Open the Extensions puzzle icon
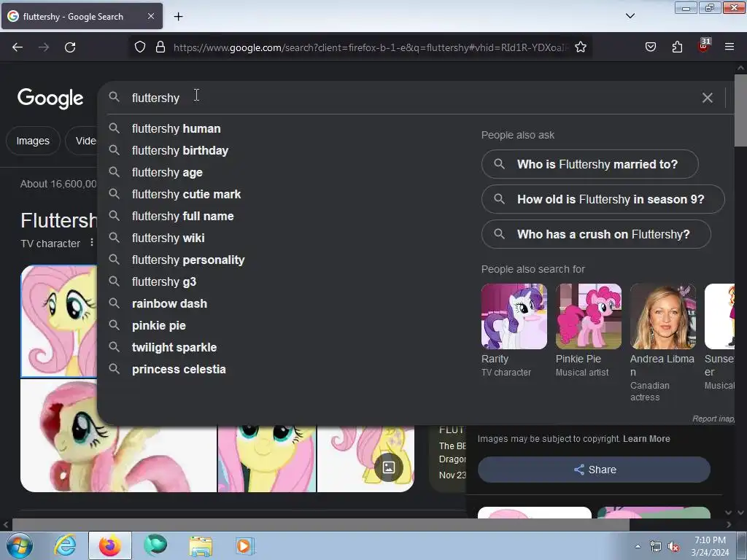The image size is (747, 560). 677,47
